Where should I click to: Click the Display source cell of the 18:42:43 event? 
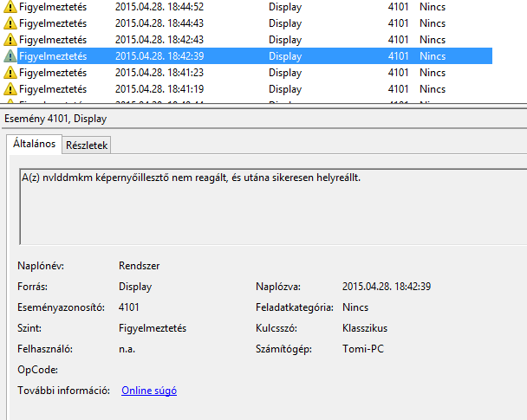[x=285, y=39]
